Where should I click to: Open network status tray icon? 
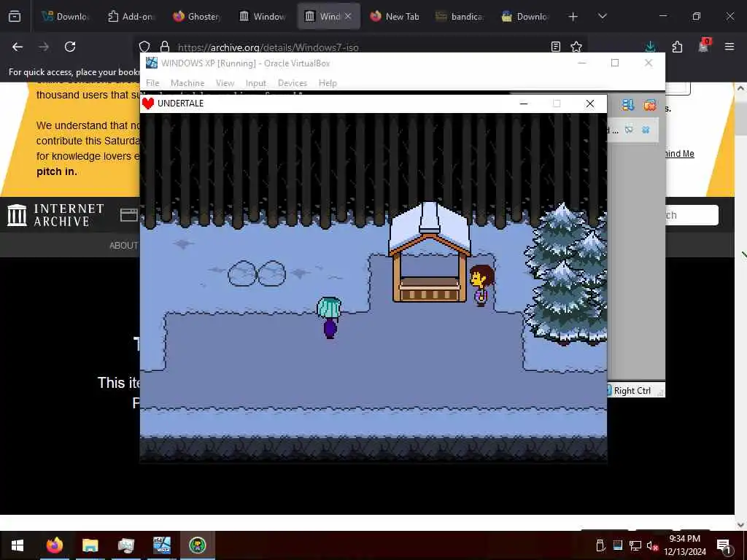tap(635, 545)
